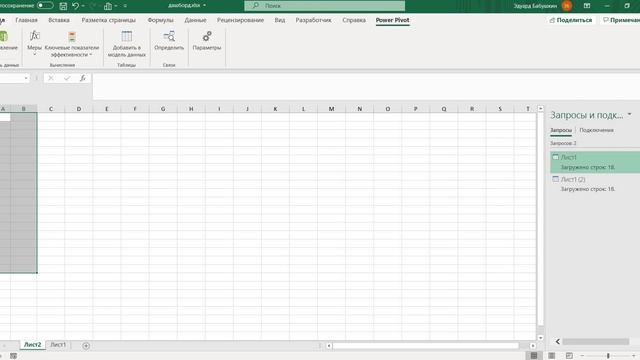Switch to Подключения tab in side pane
This screenshot has height=360, width=640.
click(x=596, y=130)
